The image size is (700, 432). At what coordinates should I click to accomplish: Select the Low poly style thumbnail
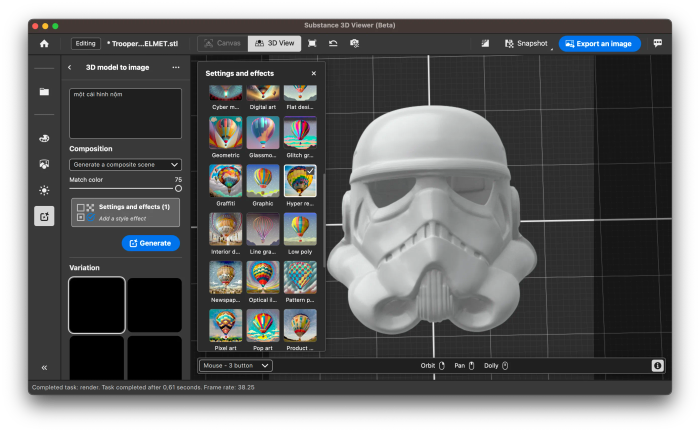pos(300,229)
